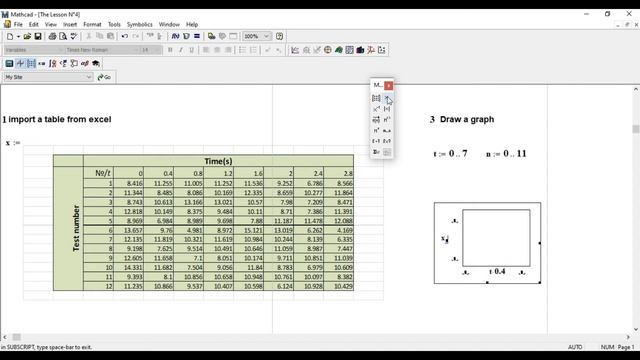Open the Edit menu

pyautogui.click(x=33, y=24)
